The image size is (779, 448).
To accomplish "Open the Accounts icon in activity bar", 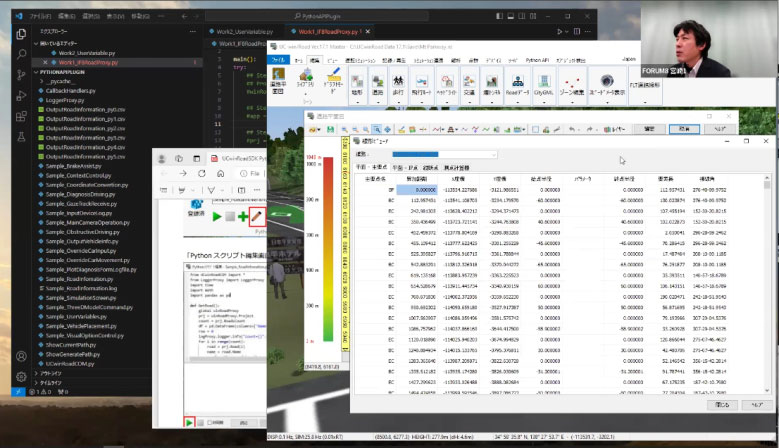I will coord(20,355).
